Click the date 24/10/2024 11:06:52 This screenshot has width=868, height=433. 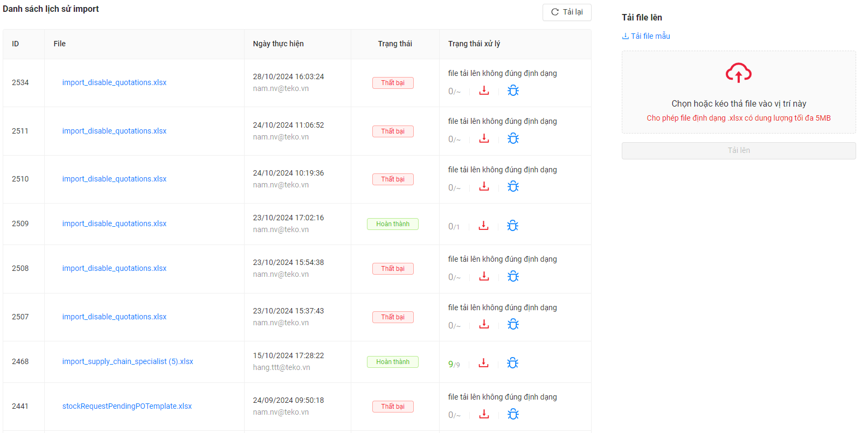point(289,125)
